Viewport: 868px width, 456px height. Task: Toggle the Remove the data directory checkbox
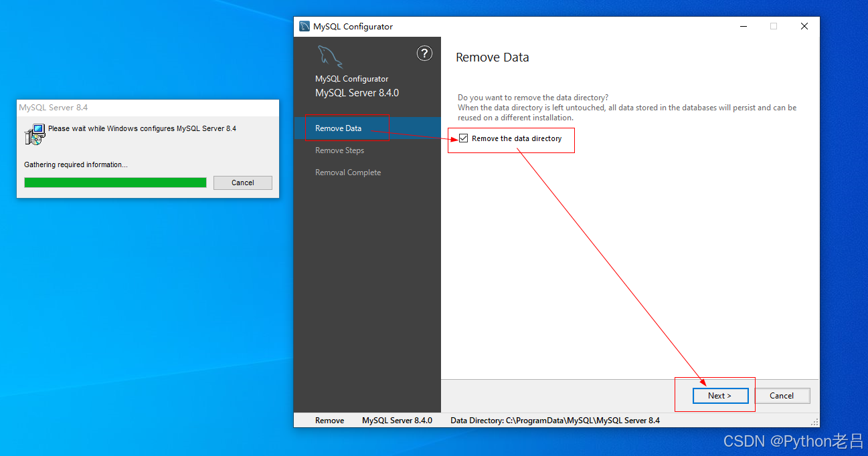point(463,138)
